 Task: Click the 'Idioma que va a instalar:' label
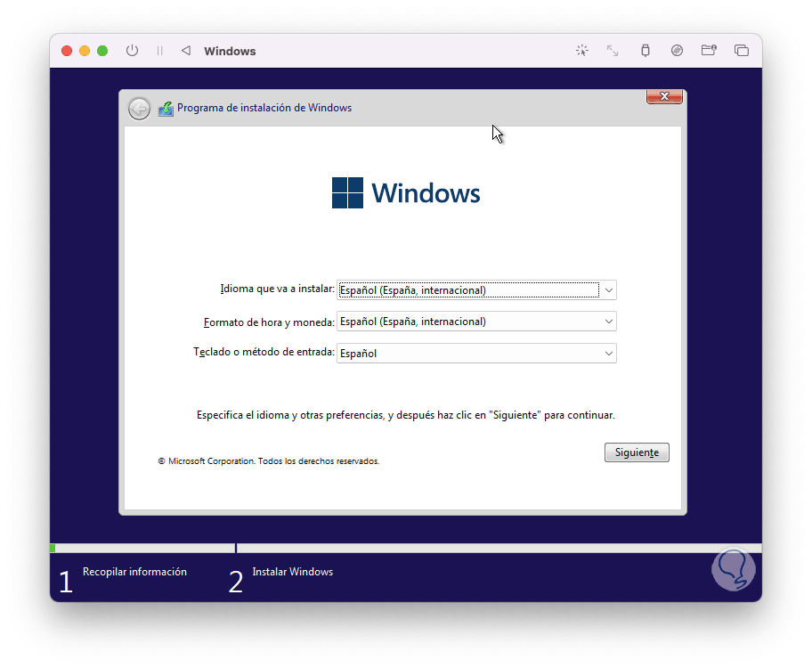[x=277, y=289]
